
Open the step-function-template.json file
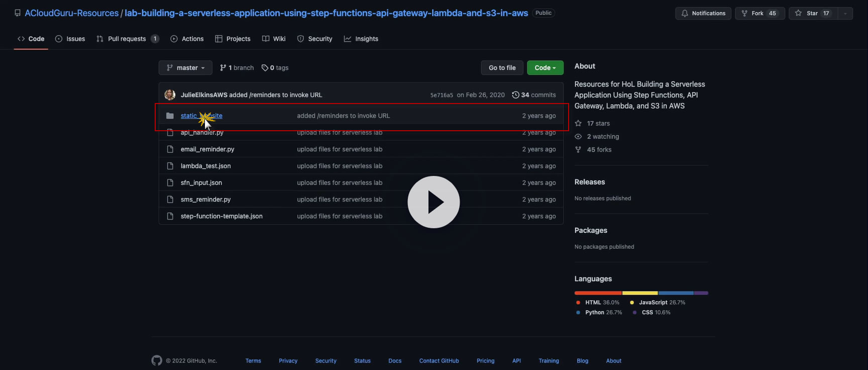(222, 216)
